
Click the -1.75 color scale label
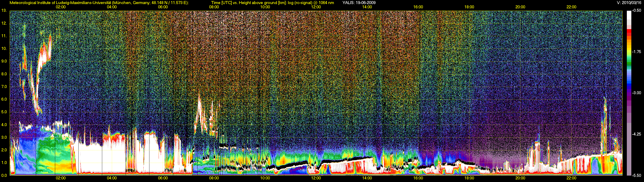tap(637, 52)
